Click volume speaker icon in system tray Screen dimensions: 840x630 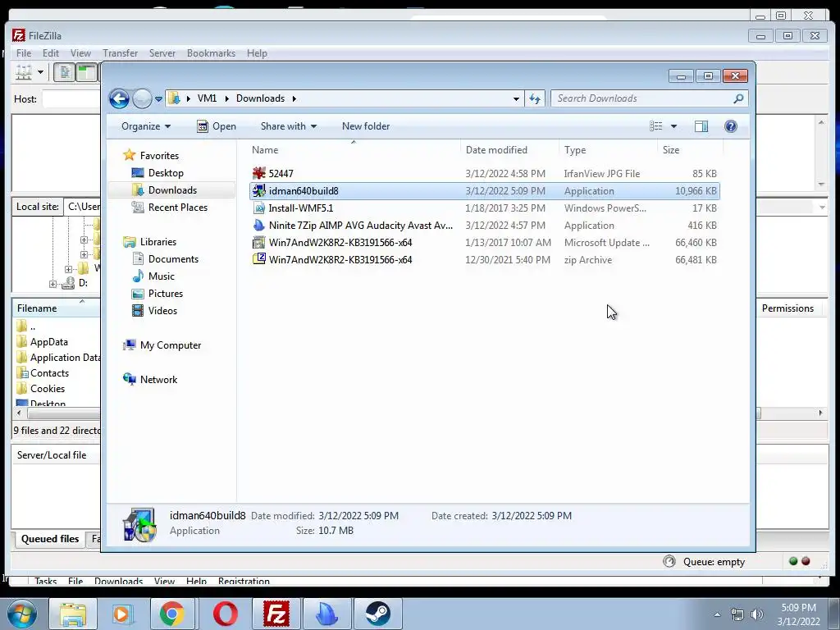(x=757, y=614)
